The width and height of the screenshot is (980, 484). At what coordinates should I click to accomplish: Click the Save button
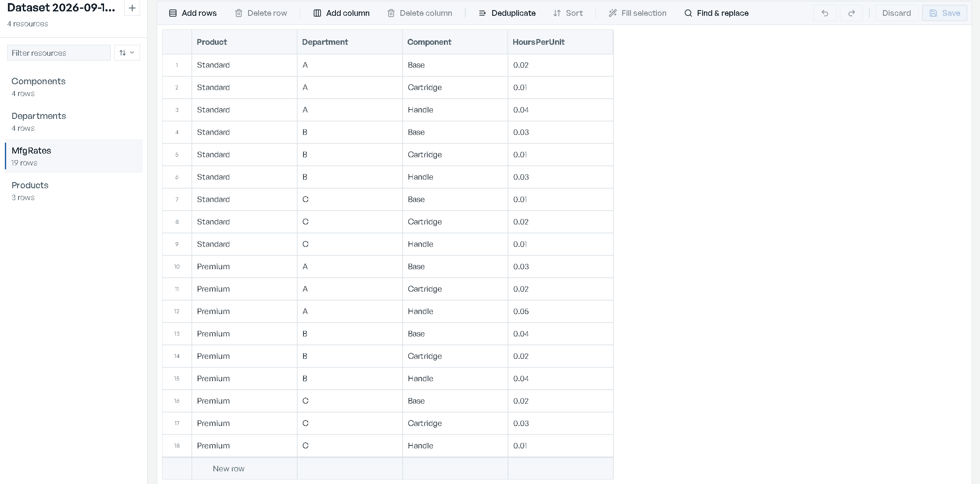pos(944,13)
